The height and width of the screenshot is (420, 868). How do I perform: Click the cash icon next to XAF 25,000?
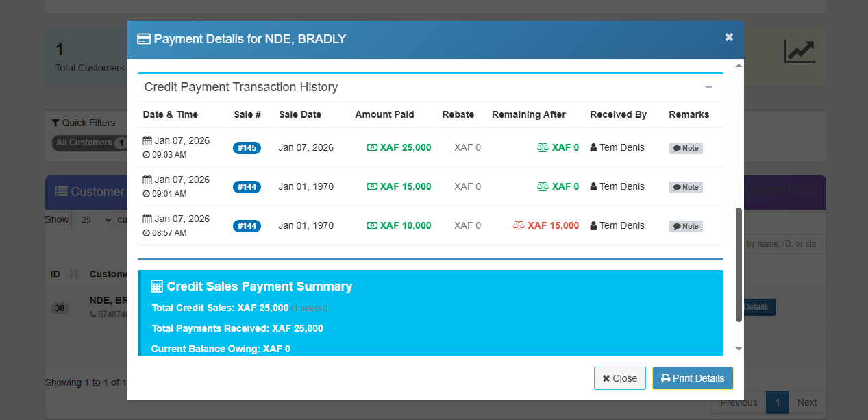click(x=371, y=147)
